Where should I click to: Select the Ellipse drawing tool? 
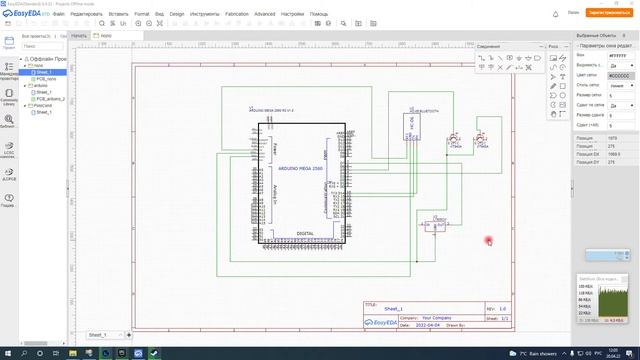click(x=563, y=96)
